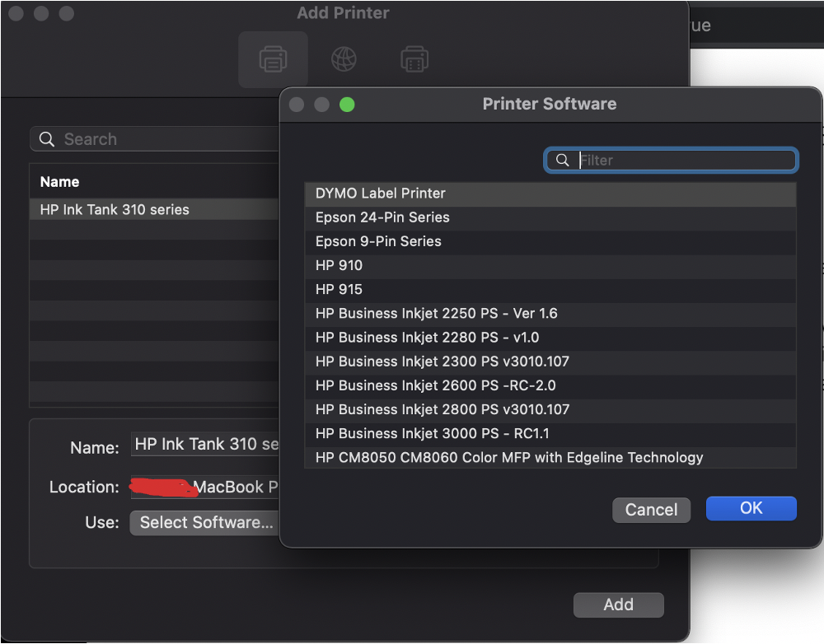Select HP Business Inkjet 2600 PS
824x644 pixels.
point(550,385)
